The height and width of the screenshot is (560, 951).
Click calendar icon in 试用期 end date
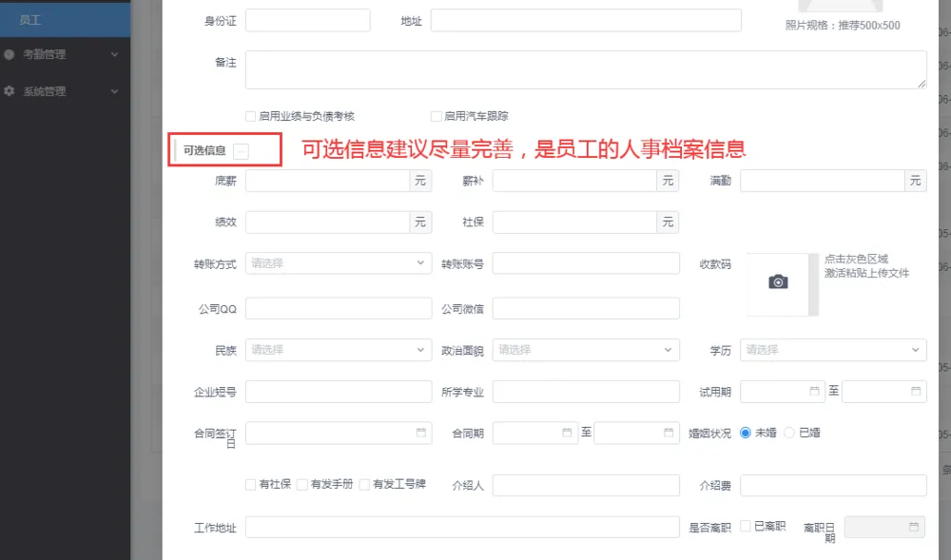[x=916, y=391]
